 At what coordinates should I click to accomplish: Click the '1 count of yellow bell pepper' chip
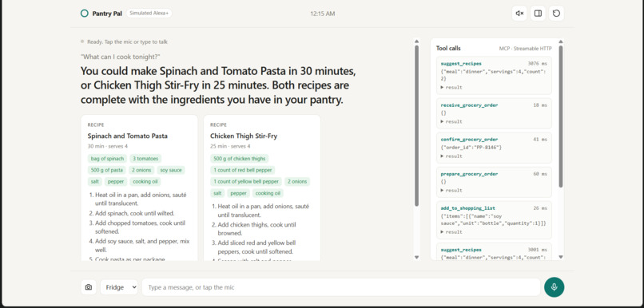pyautogui.click(x=246, y=182)
